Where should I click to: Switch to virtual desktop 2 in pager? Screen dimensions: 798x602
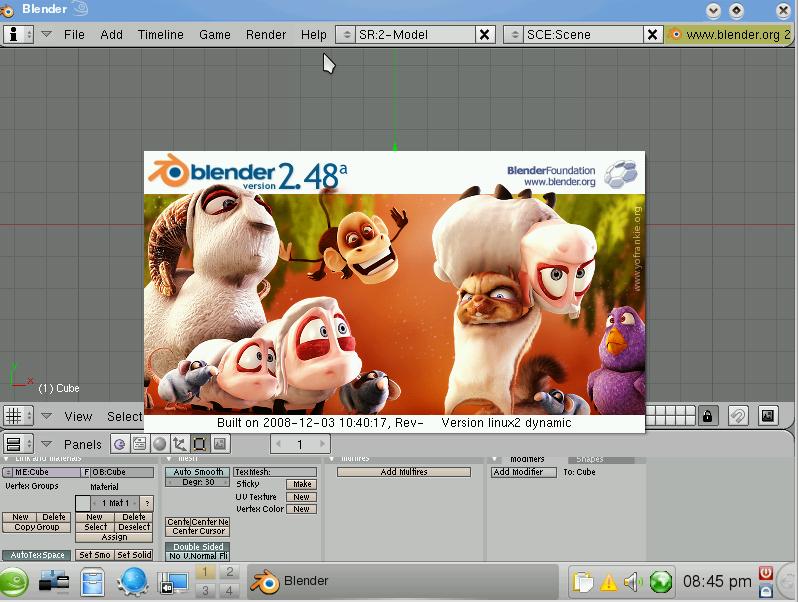point(230,572)
